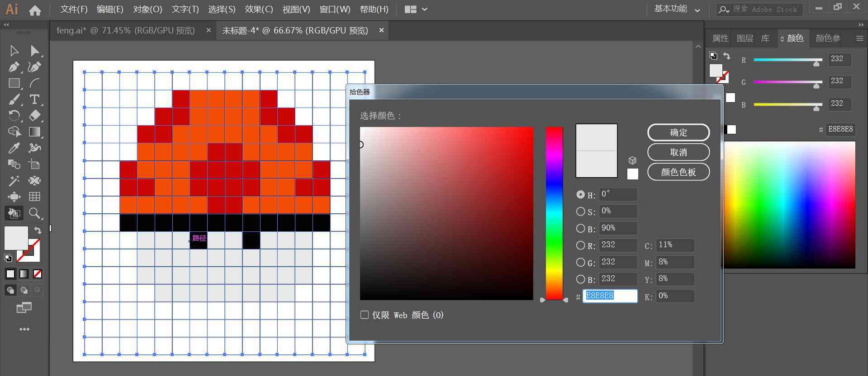
Task: Close the feng.ai document tab
Action: coord(209,30)
